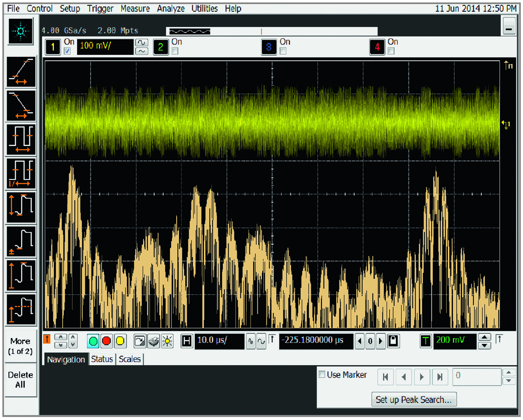523x420 pixels.
Task: Expand More (1 of 2) measurements
Action: pos(20,346)
